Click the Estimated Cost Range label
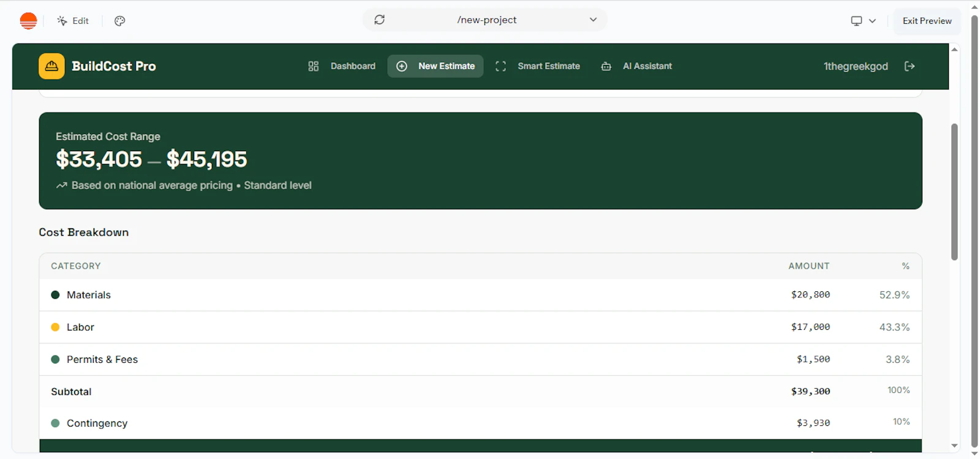This screenshot has height=459, width=980. 108,136
